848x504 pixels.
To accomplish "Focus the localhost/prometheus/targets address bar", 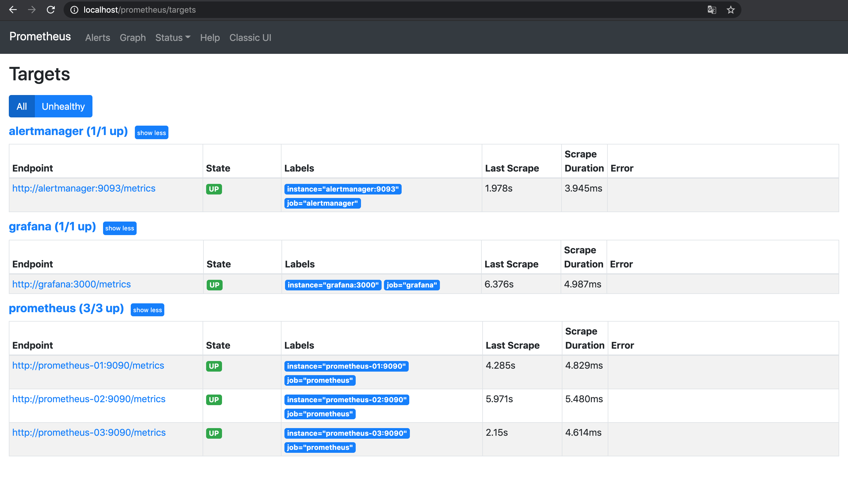I will pos(402,10).
